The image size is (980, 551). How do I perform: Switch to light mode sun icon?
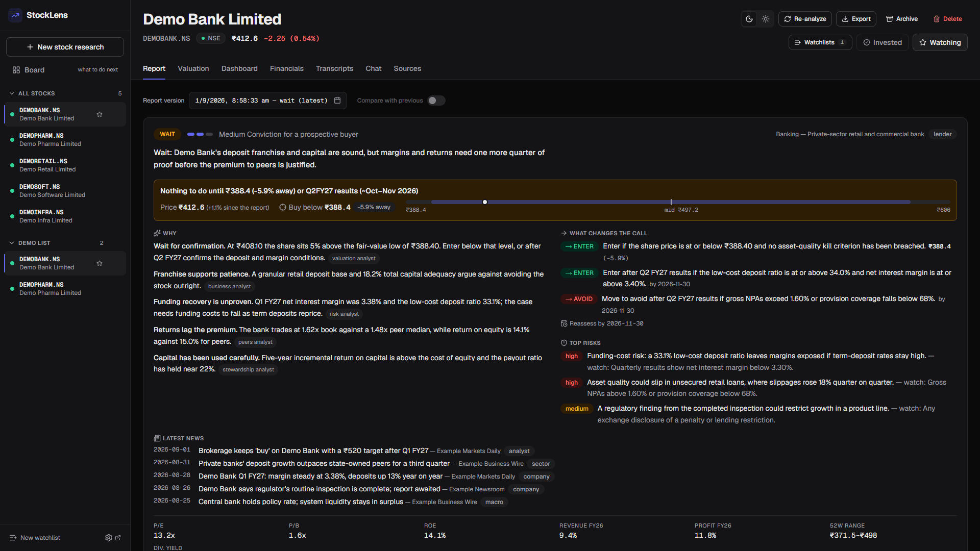point(766,19)
